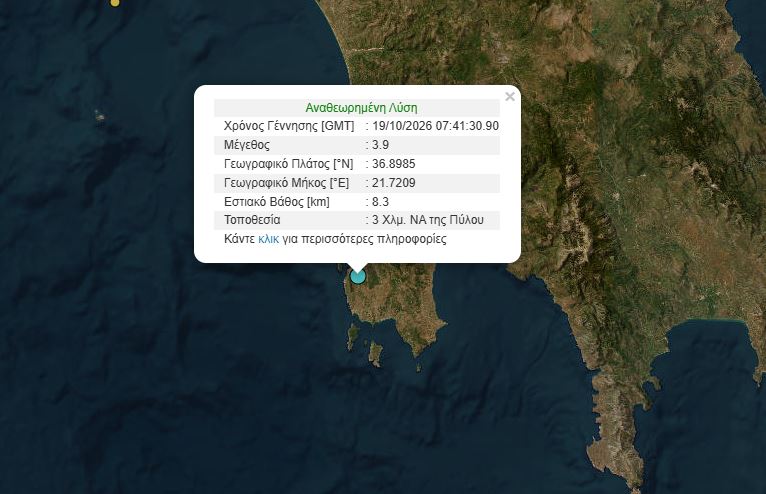Click the Μέγεθος row label
Screen dimensions: 766x494
(x=247, y=145)
